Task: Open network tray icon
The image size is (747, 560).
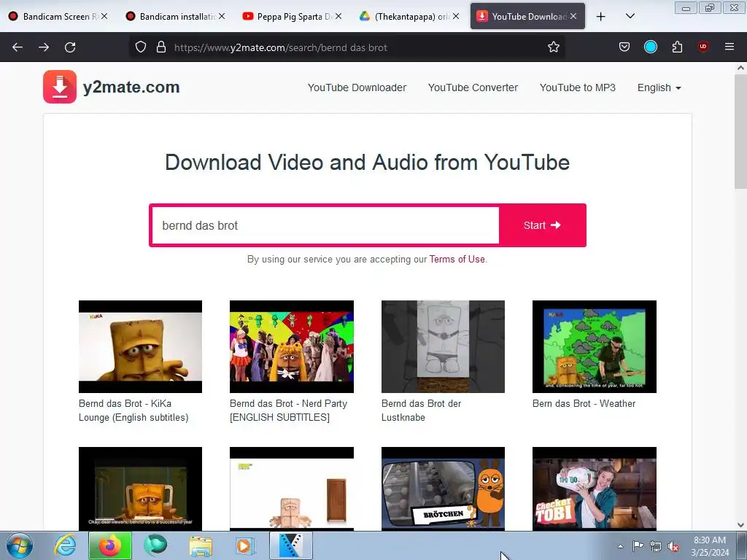Action: (x=656, y=546)
